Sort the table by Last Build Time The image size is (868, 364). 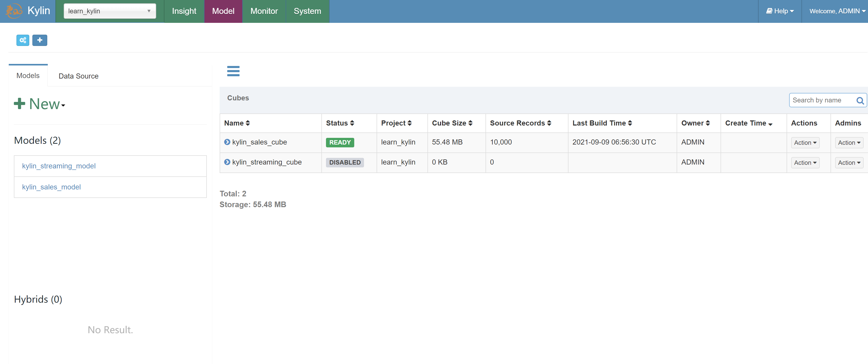602,123
